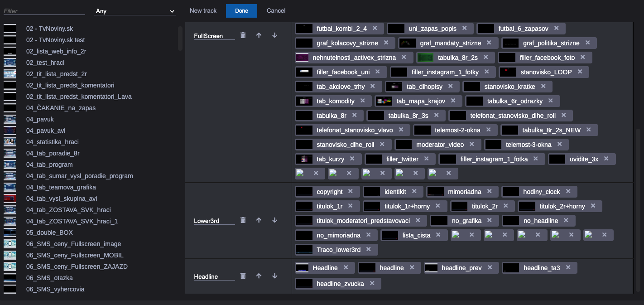Delete the FullScreen track
The height and width of the screenshot is (305, 644).
[243, 35]
